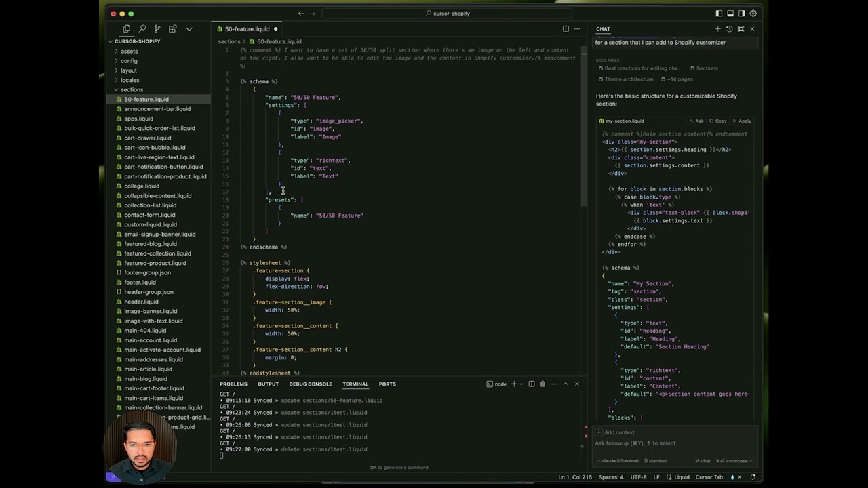The height and width of the screenshot is (488, 868).
Task: Switch to the PROBLEMS tab
Action: [x=233, y=384]
